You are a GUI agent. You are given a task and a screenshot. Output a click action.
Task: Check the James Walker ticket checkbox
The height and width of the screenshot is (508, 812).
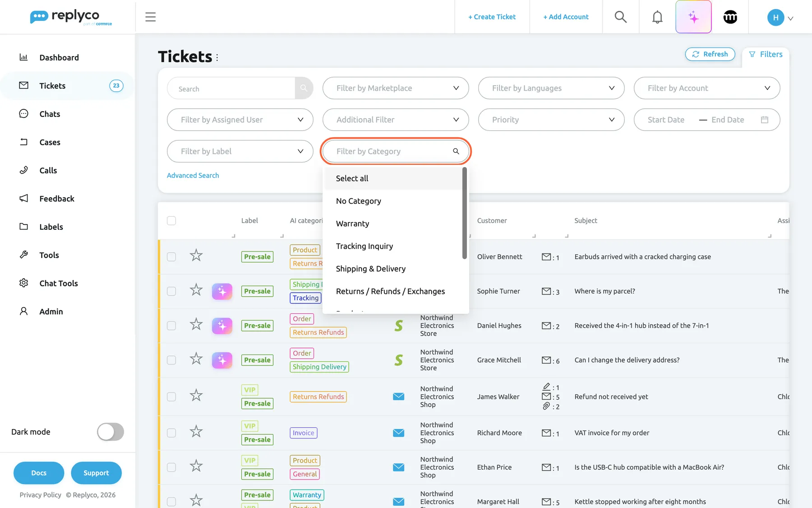coord(171,396)
